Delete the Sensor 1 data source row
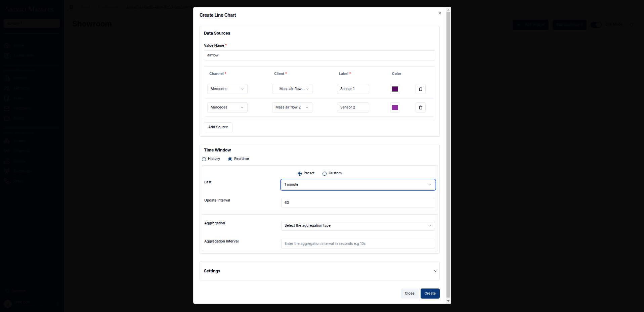This screenshot has height=312, width=644. [x=420, y=89]
